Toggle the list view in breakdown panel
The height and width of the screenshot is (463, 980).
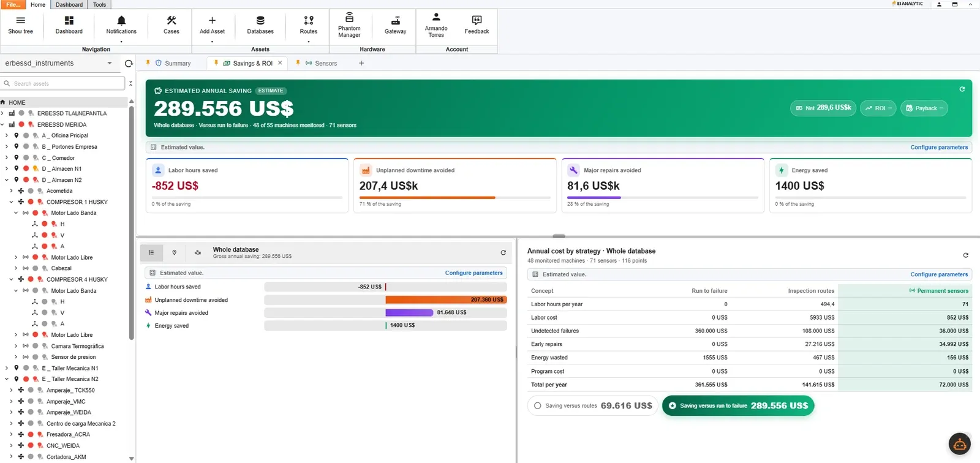pyautogui.click(x=151, y=252)
